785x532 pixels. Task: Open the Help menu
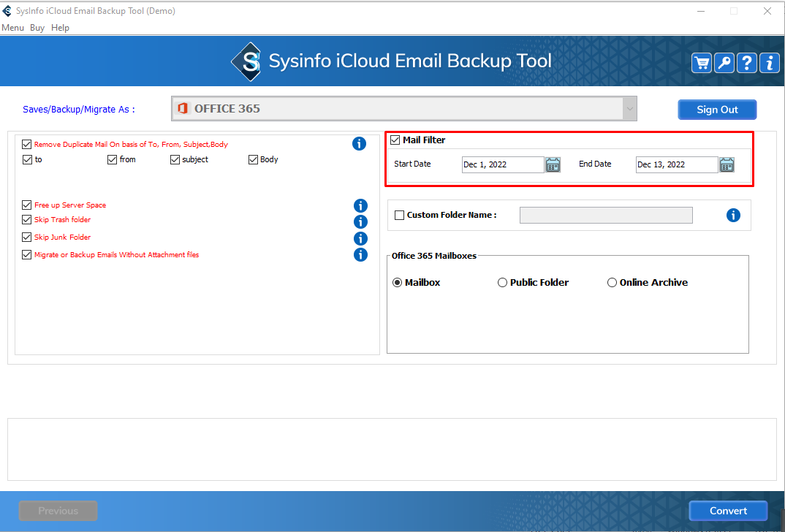(60, 28)
